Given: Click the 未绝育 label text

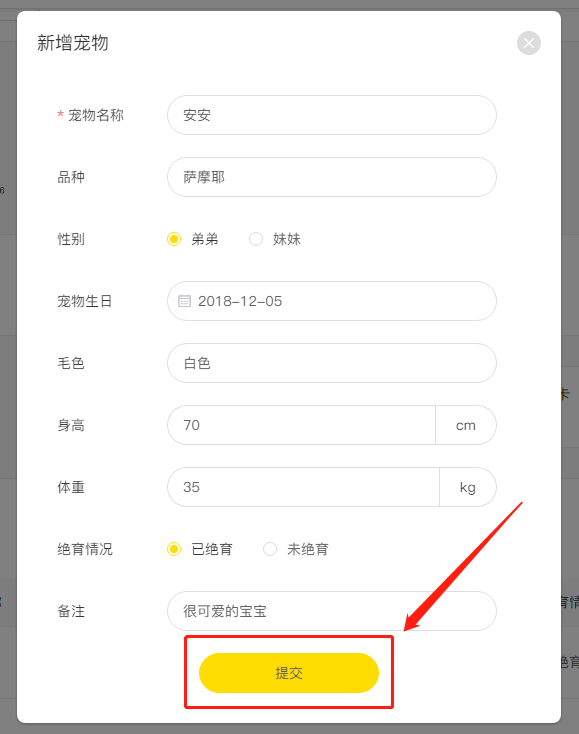Looking at the screenshot, I should [308, 549].
